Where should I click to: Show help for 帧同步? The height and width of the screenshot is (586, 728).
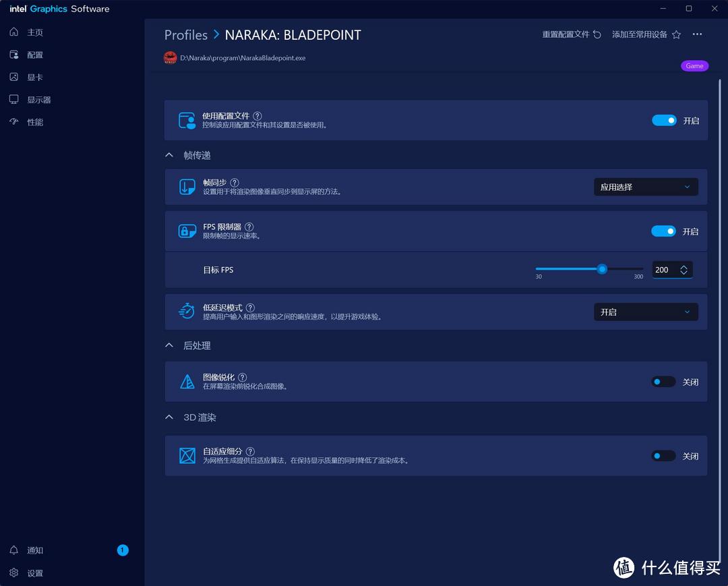click(235, 183)
